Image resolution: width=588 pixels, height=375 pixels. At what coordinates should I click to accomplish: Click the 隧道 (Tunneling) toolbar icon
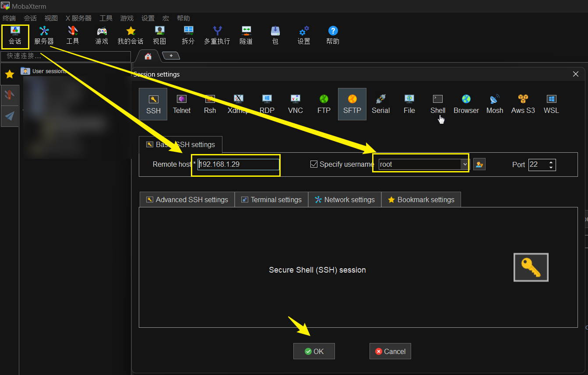click(246, 35)
